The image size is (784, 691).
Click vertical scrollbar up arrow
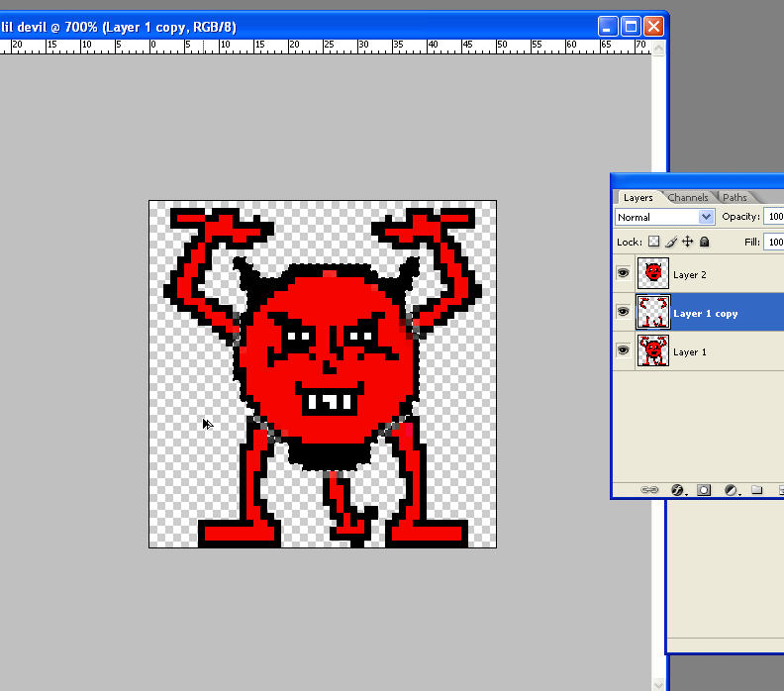[658, 49]
